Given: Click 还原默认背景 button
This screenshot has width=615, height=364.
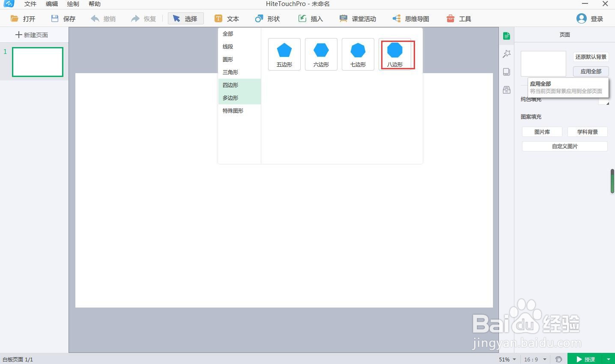Looking at the screenshot, I should (591, 57).
